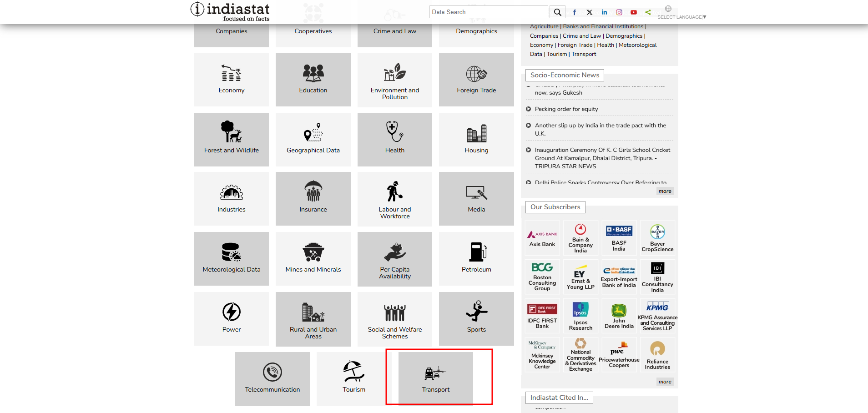This screenshot has height=413, width=868.
Task: Click the search magnifier button
Action: tap(557, 12)
